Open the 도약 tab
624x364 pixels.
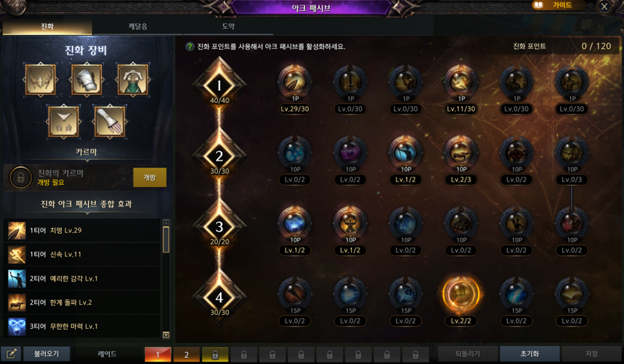(228, 27)
